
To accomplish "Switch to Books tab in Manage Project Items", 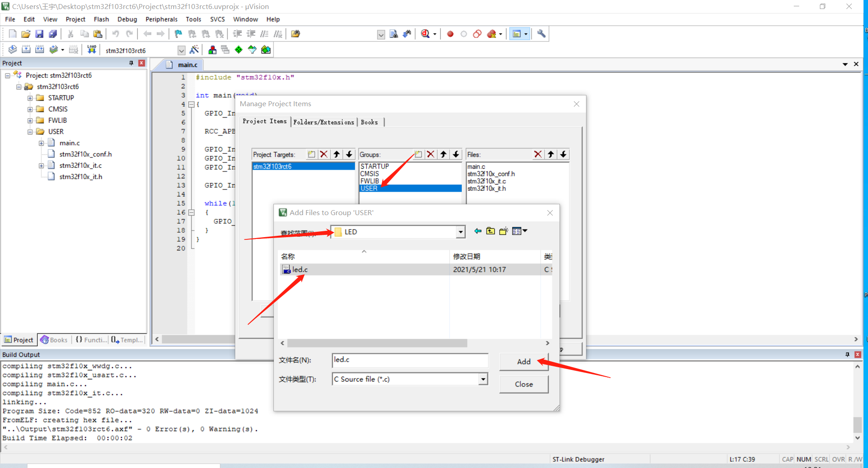I will 370,122.
